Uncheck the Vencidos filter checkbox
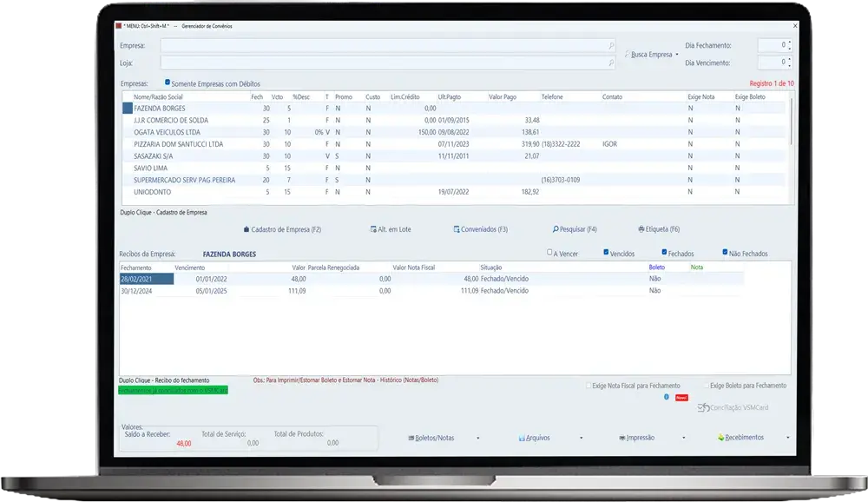This screenshot has height=502, width=868. coord(606,253)
